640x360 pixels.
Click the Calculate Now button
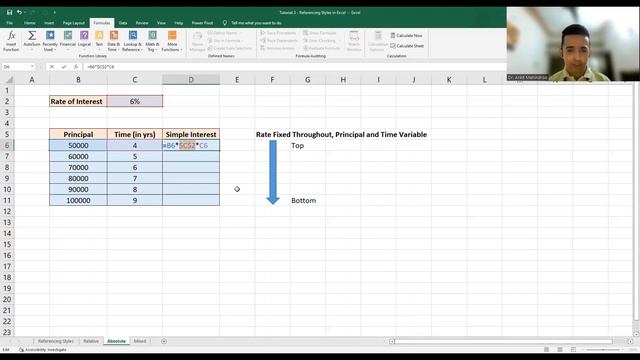click(406, 36)
